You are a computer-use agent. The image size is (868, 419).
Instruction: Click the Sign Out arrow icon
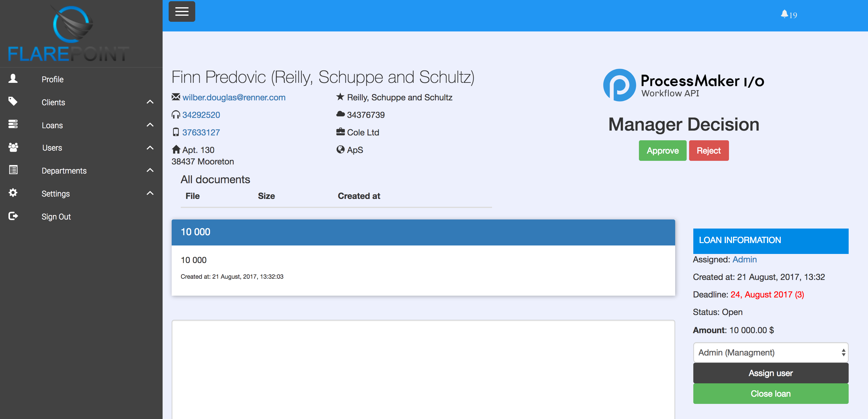[x=13, y=216]
